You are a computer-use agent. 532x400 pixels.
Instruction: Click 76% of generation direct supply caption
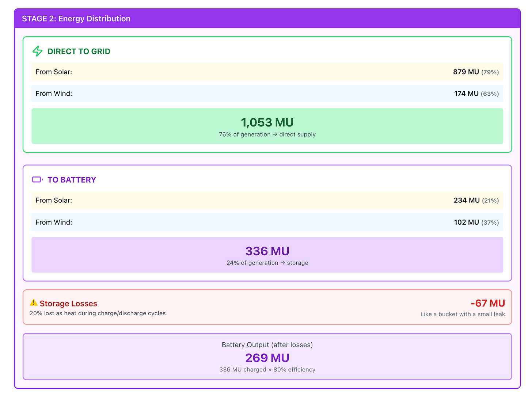[x=267, y=134]
